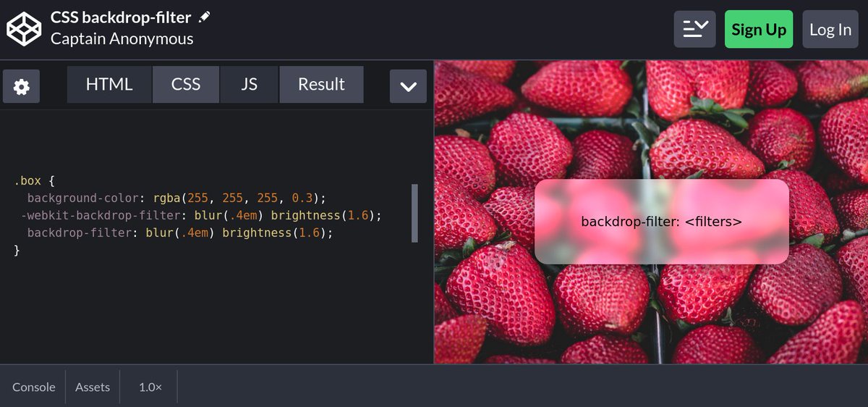Expand the editor chevron dropdown
The image size is (868, 407).
[x=408, y=86]
